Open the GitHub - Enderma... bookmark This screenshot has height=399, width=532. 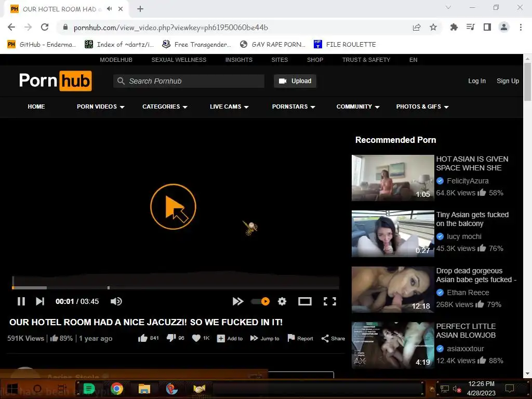pos(42,45)
